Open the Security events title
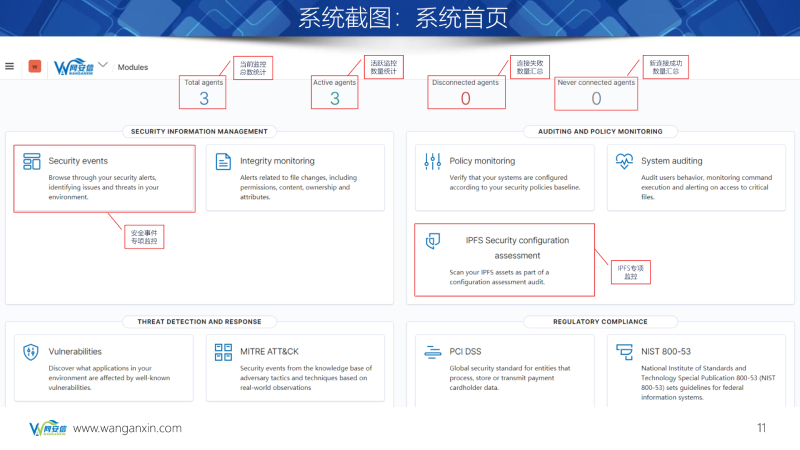This screenshot has width=800, height=450. coord(78,161)
